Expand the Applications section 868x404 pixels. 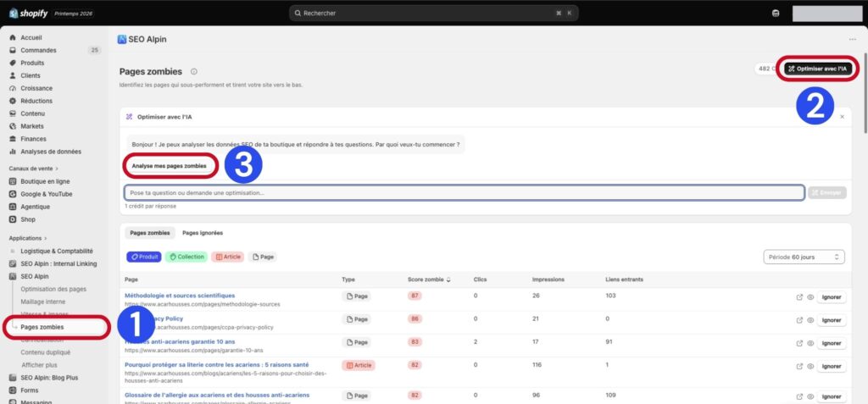(28, 238)
